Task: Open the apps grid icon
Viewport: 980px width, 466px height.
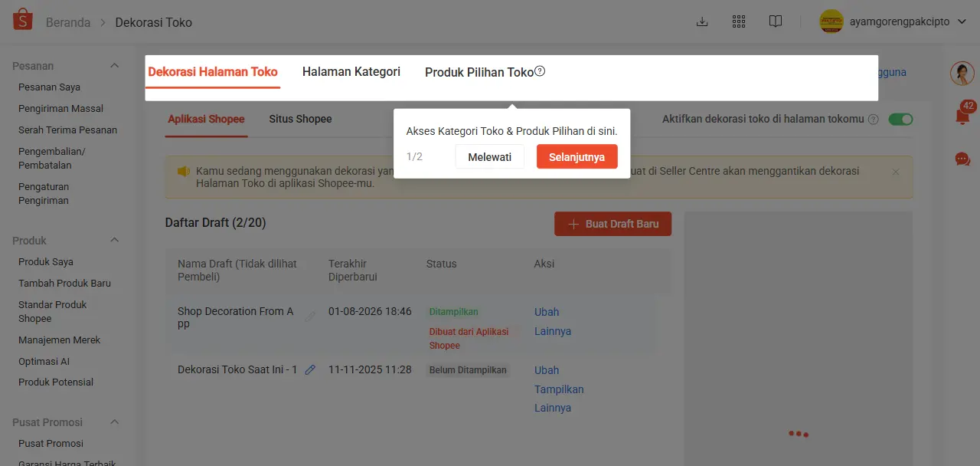Action: (739, 21)
